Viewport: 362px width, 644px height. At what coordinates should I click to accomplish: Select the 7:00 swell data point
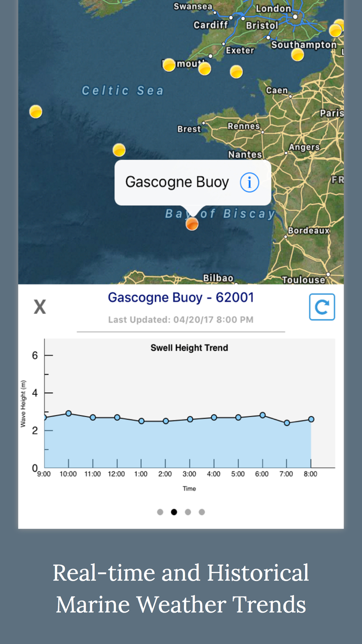287,423
